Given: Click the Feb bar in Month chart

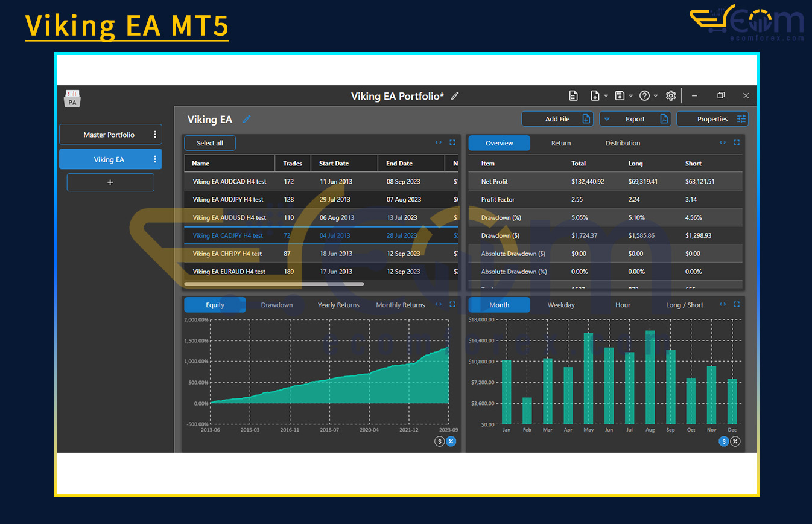Looking at the screenshot, I should click(x=527, y=411).
